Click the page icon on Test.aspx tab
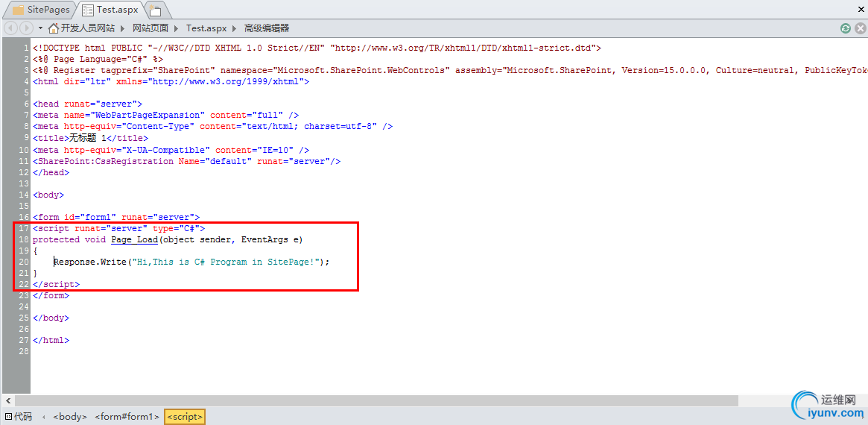Viewport: 868px width, 425px height. [x=87, y=10]
